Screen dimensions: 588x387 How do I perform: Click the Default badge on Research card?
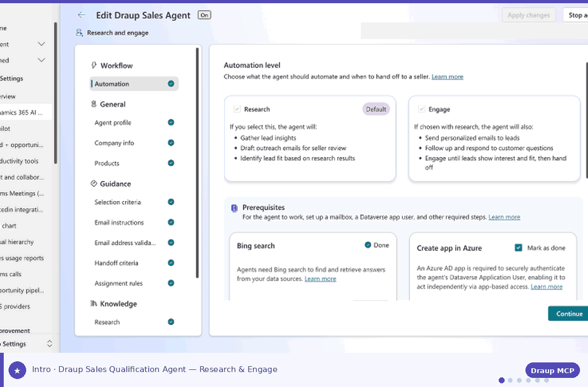click(376, 109)
